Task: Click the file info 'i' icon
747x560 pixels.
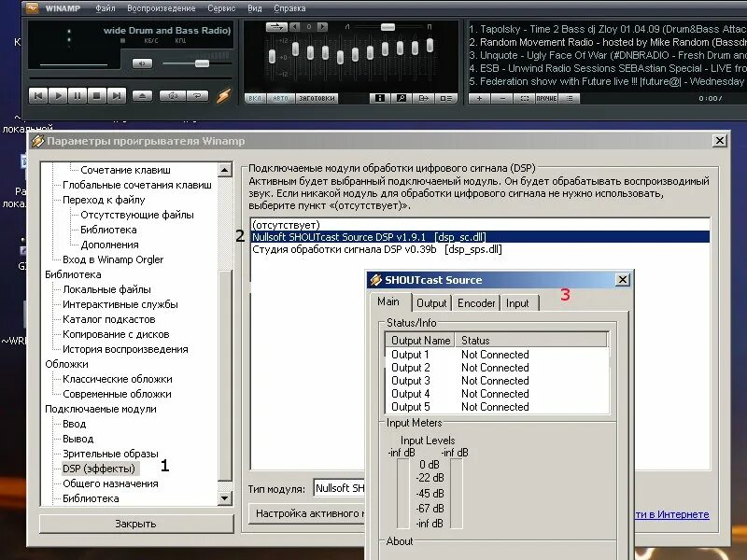Action: pos(380,98)
